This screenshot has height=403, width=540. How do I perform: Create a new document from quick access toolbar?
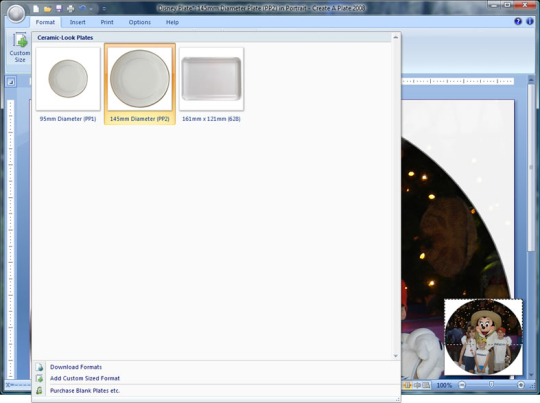pos(36,8)
